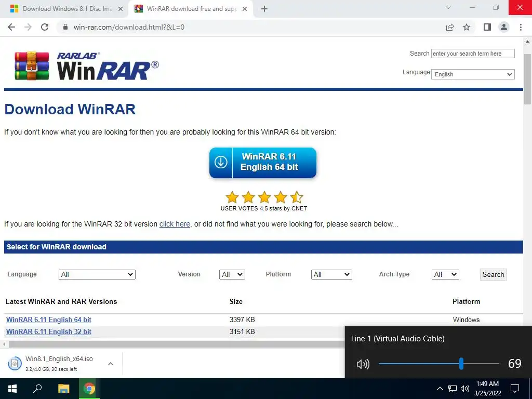Open Windows Start menu
The width and height of the screenshot is (532, 399).
(12, 389)
